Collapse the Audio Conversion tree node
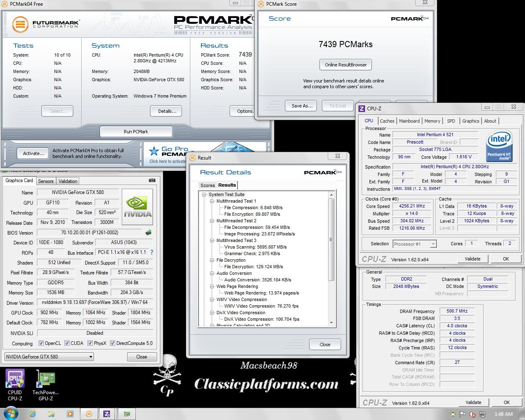 pyautogui.click(x=212, y=273)
